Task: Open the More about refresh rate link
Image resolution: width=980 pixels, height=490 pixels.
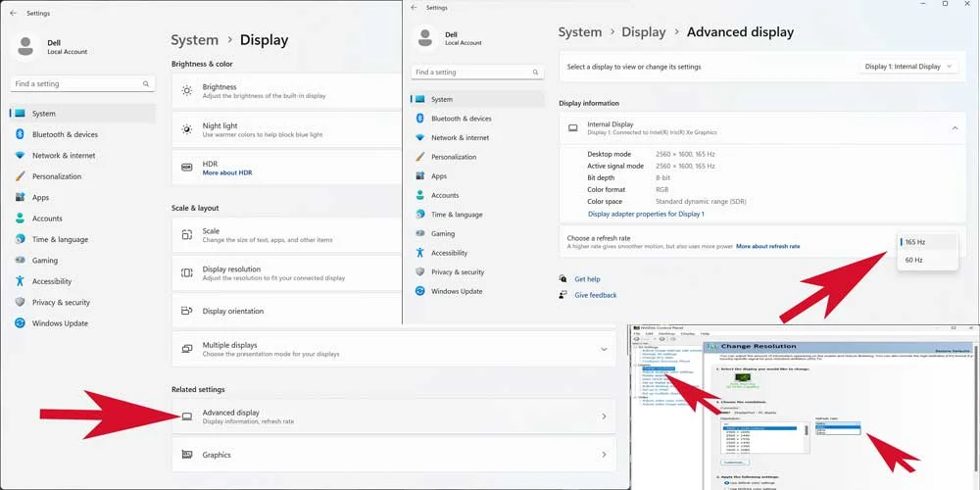Action: (767, 246)
